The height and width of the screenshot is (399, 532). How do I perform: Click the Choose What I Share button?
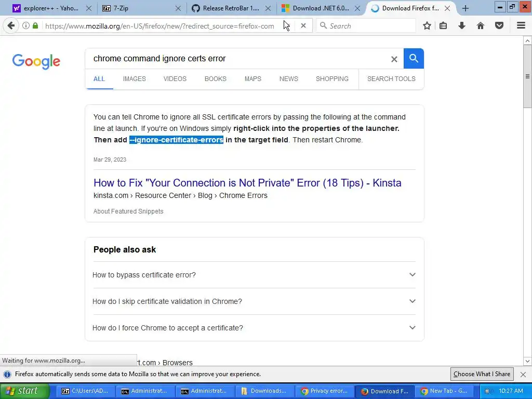coord(482,374)
